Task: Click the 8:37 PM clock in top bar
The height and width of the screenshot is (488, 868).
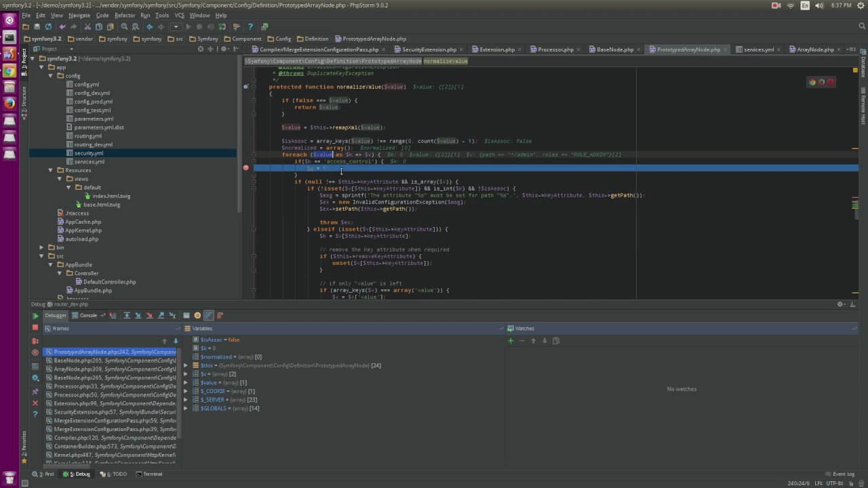Action: tap(841, 5)
